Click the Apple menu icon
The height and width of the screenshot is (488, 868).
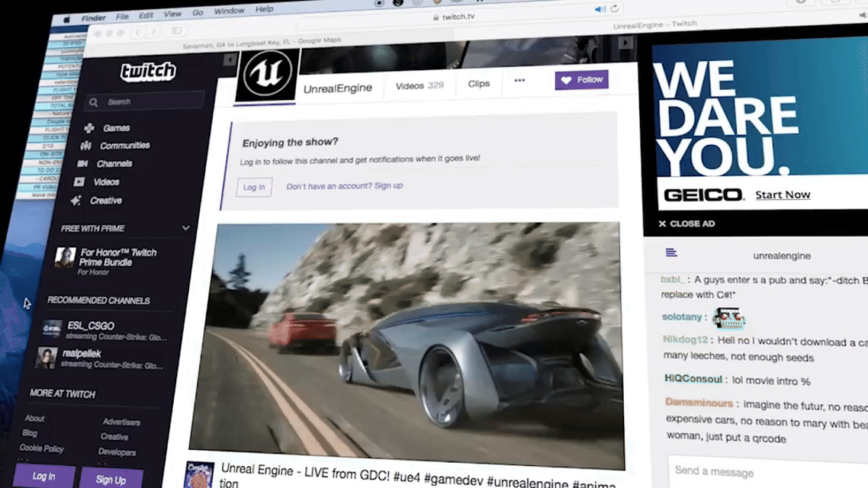tap(66, 19)
